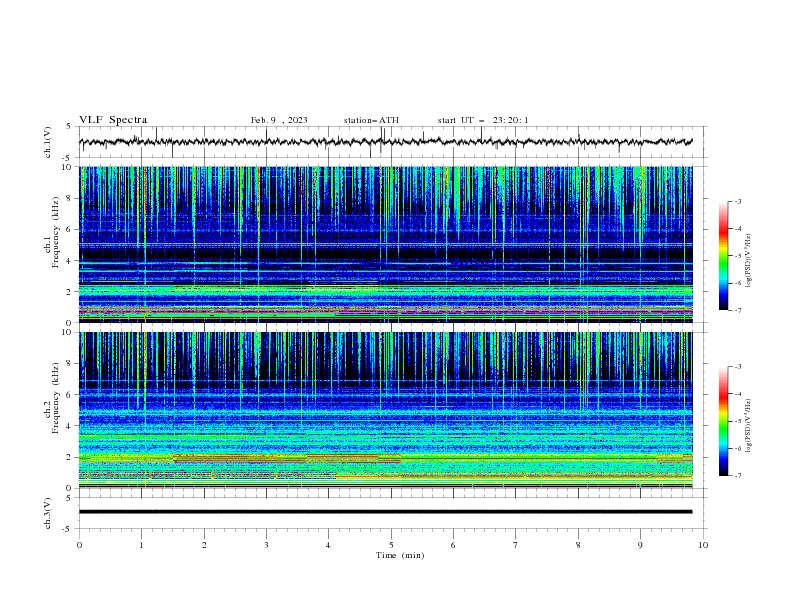
Task: Click the time axis tick label "3"
Action: 267,545
